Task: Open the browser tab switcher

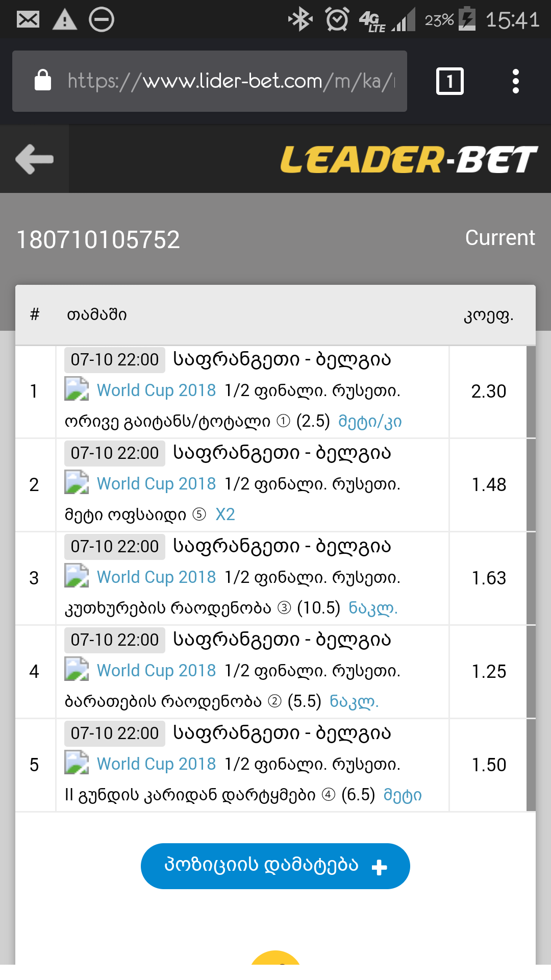Action: pyautogui.click(x=450, y=81)
